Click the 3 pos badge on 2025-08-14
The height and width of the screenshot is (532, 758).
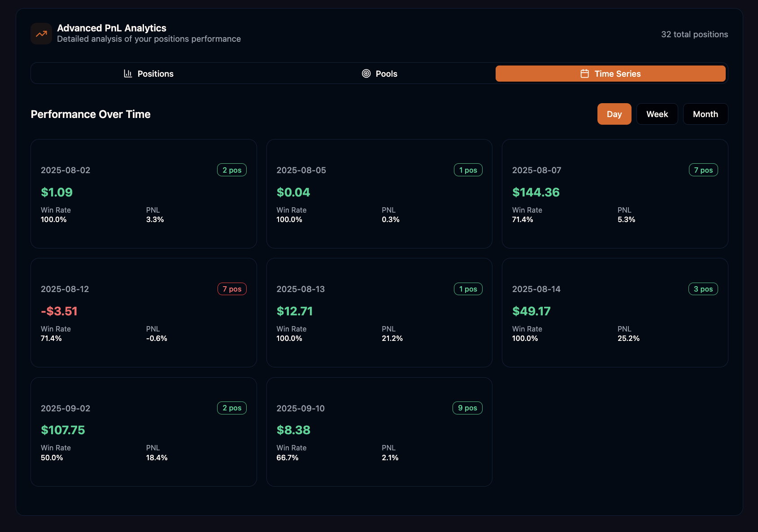click(x=703, y=289)
